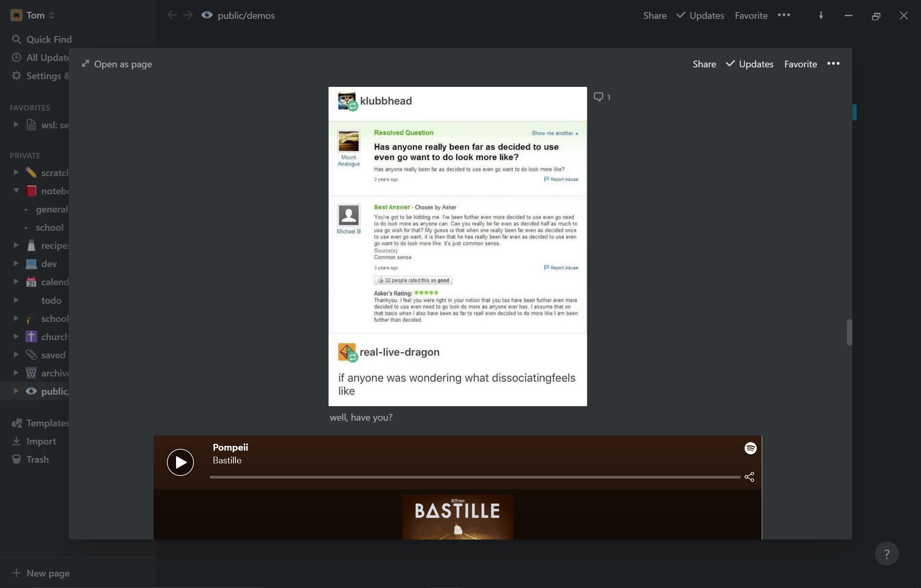Click the Quick Find search icon
The image size is (921, 588).
click(16, 39)
